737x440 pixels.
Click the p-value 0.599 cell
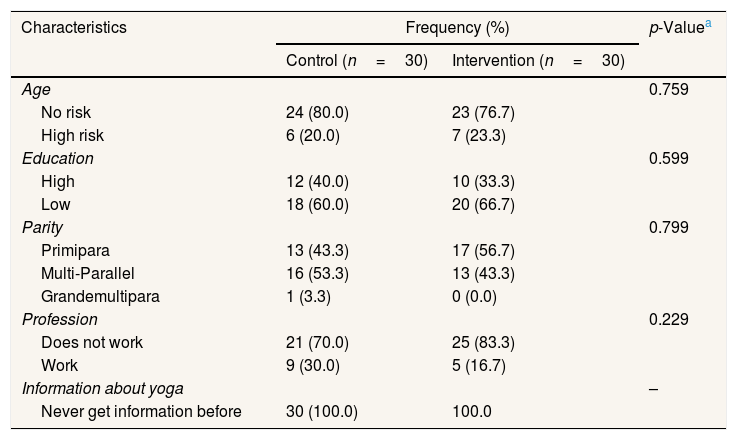[x=669, y=158]
